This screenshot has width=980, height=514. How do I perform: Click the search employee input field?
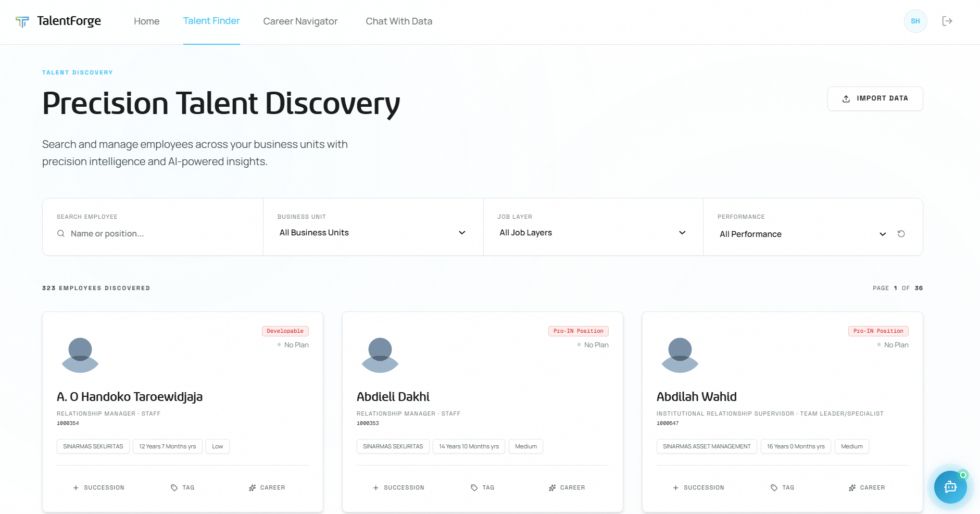pyautogui.click(x=156, y=234)
